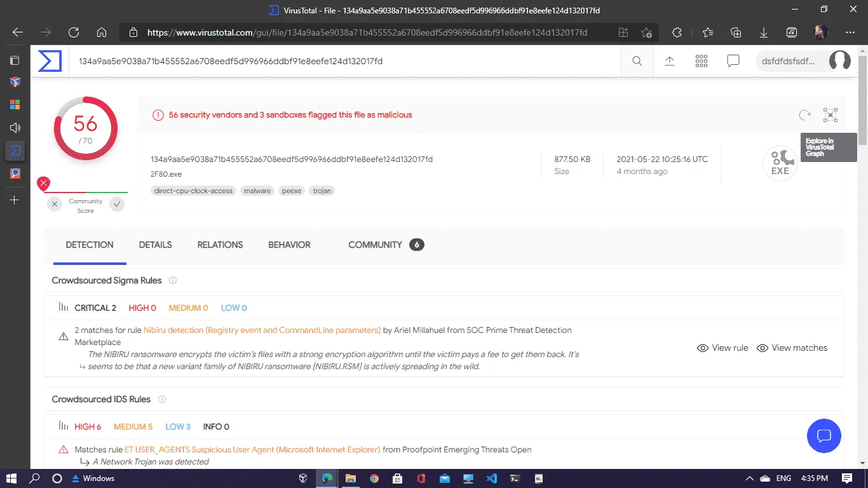Open ET USER_AGENTS Suspicious User Agent rule link

pos(252,450)
